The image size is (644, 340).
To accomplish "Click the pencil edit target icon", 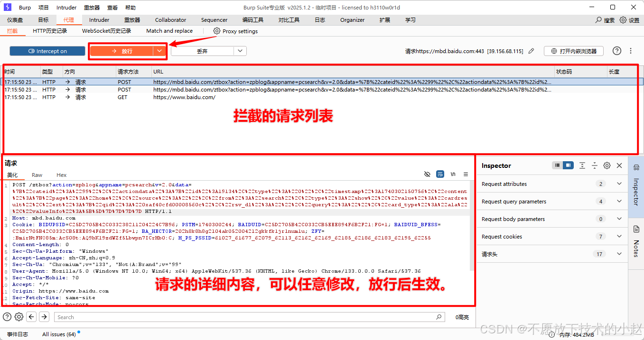I will (531, 51).
